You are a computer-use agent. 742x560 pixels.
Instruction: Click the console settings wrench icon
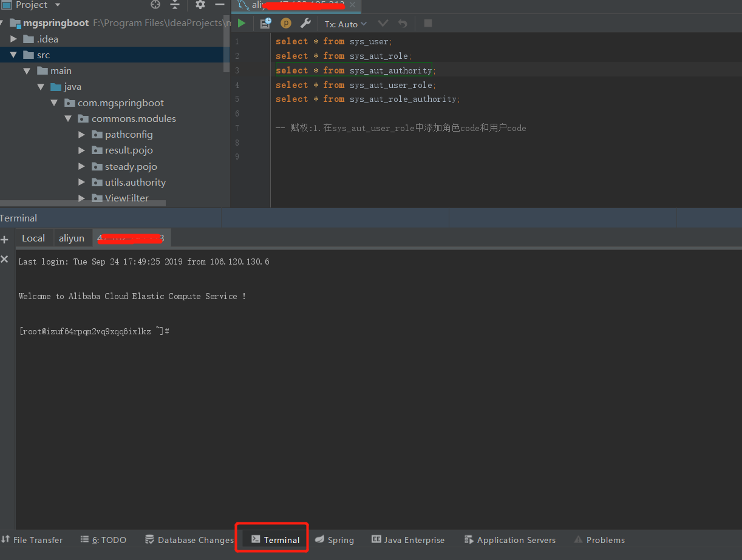(x=307, y=22)
